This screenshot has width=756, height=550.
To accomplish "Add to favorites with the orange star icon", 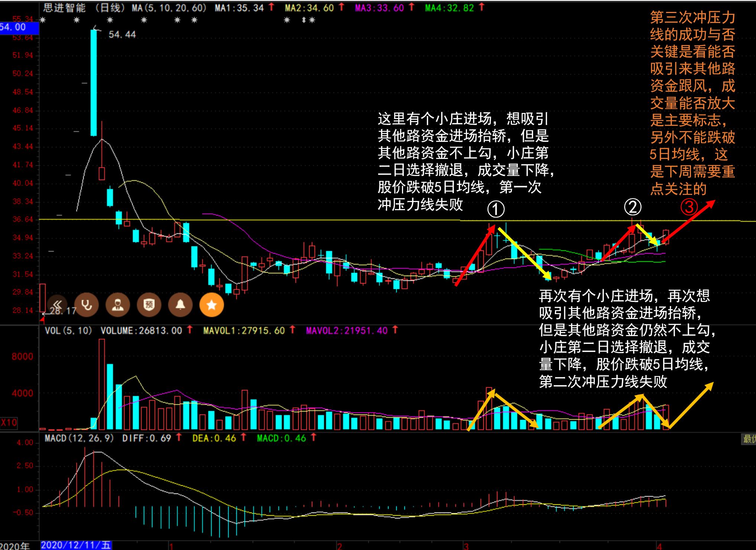I will (x=211, y=305).
